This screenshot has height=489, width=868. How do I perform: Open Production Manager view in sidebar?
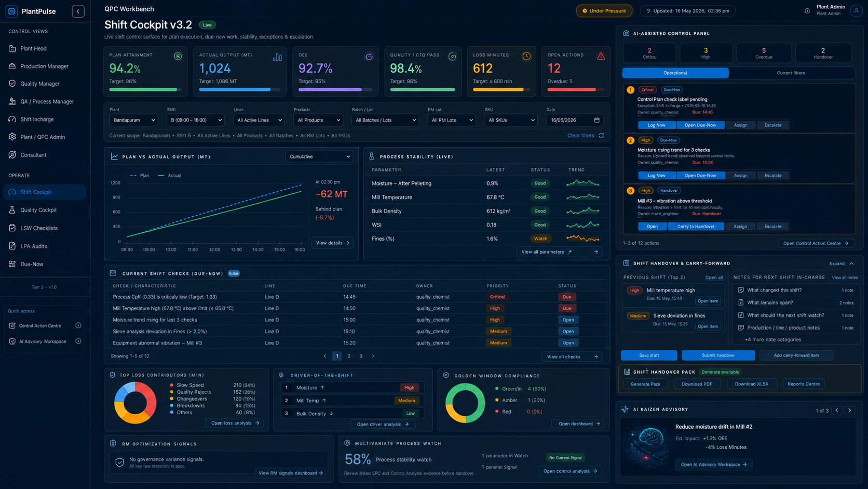[45, 66]
